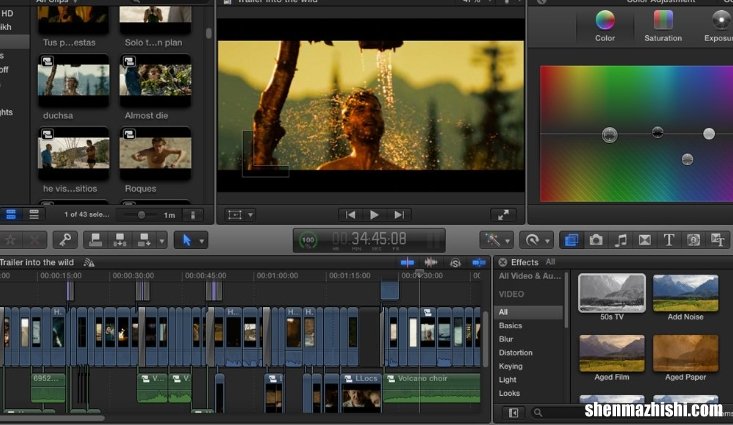Switch clip browser to list view
The width and height of the screenshot is (733, 425).
click(x=34, y=215)
